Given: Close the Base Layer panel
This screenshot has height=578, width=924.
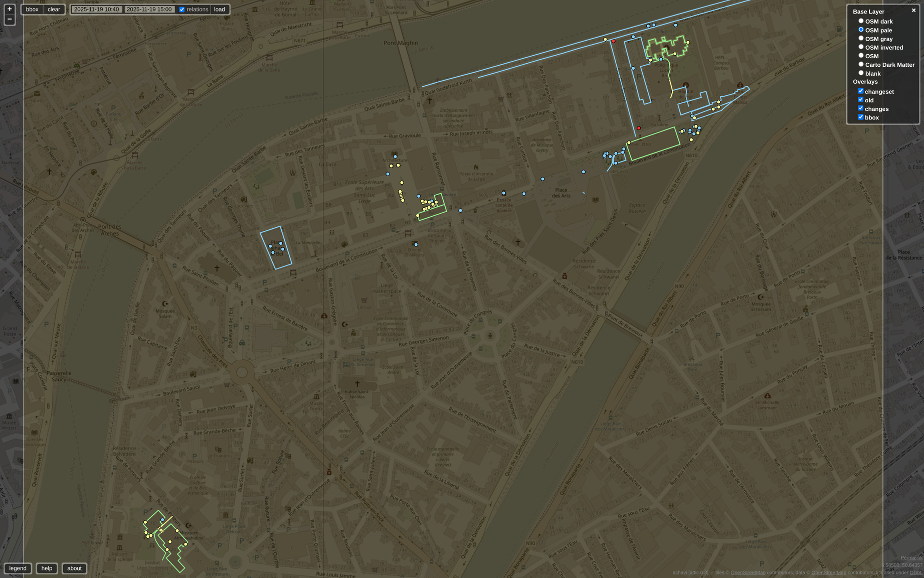Looking at the screenshot, I should pyautogui.click(x=913, y=11).
